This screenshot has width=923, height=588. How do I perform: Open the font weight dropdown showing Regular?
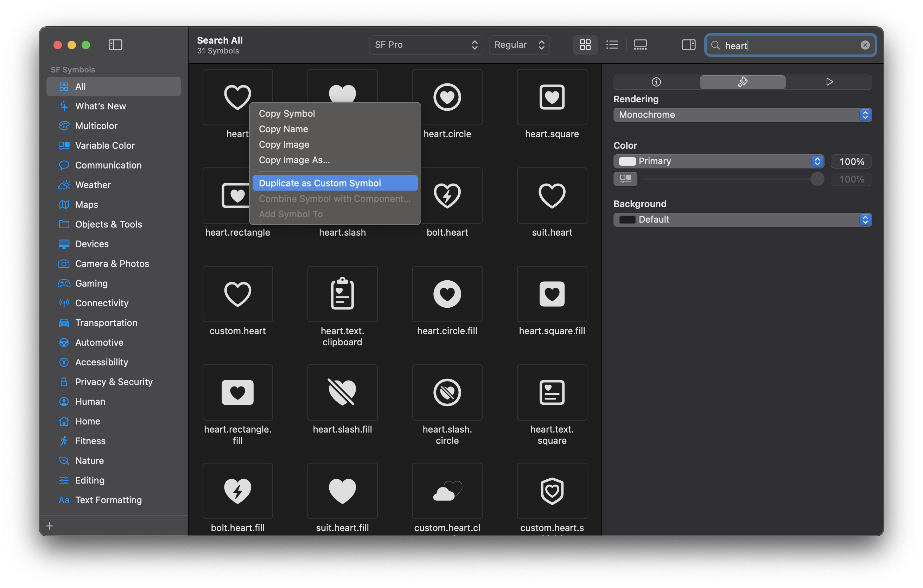519,45
